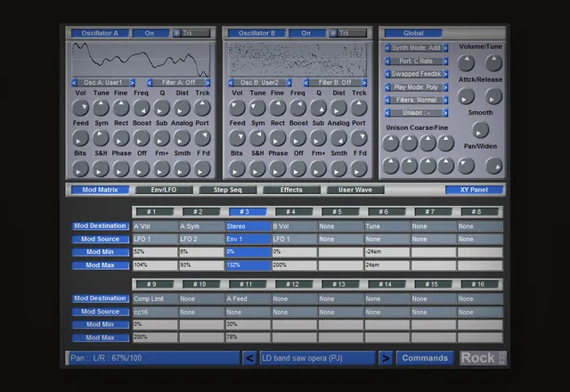
Task: Click right arrow of Osc A: User1 selector
Action: (x=133, y=83)
